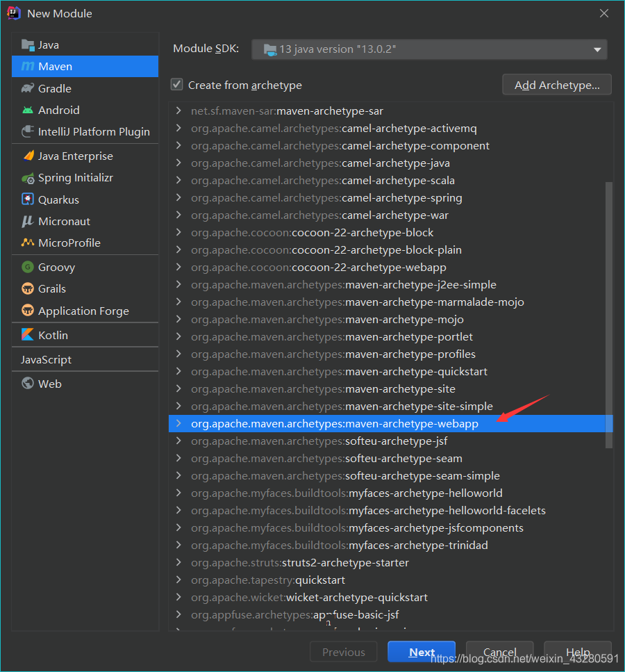Click the Next button
Image resolution: width=625 pixels, height=672 pixels.
point(422,652)
